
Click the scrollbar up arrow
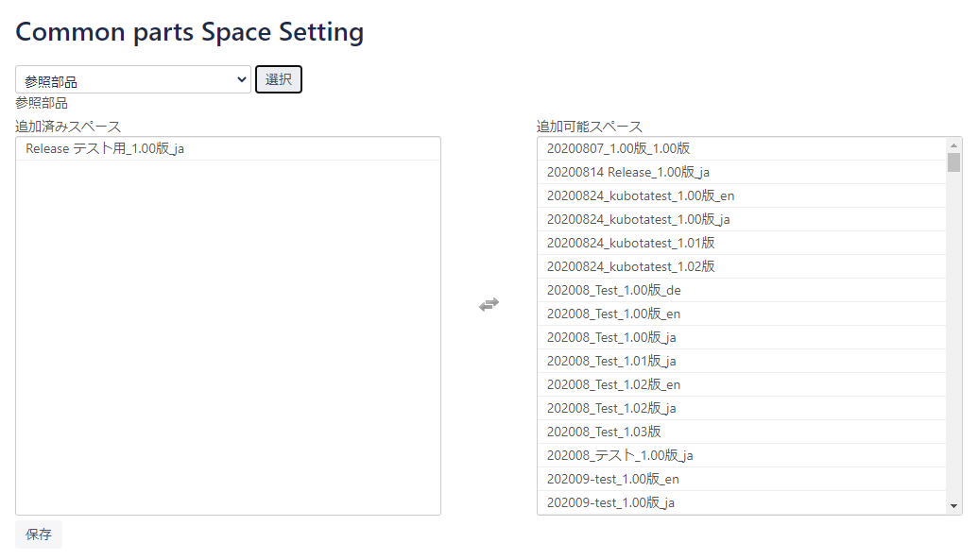click(x=953, y=145)
